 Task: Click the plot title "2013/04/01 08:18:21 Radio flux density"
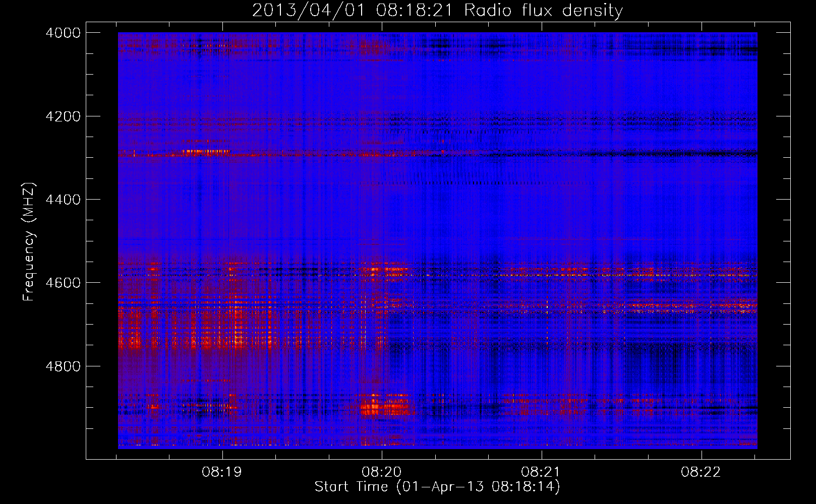437,10
